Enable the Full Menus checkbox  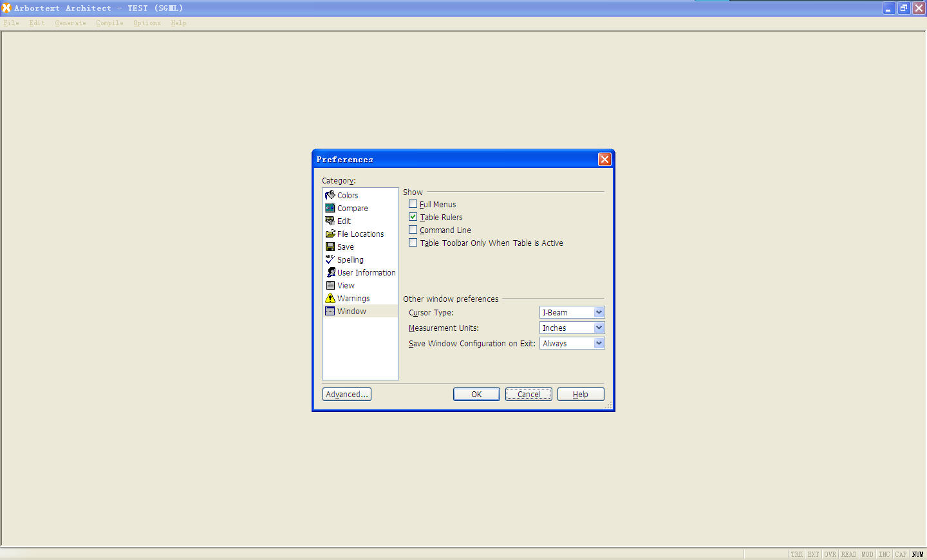[x=413, y=204]
